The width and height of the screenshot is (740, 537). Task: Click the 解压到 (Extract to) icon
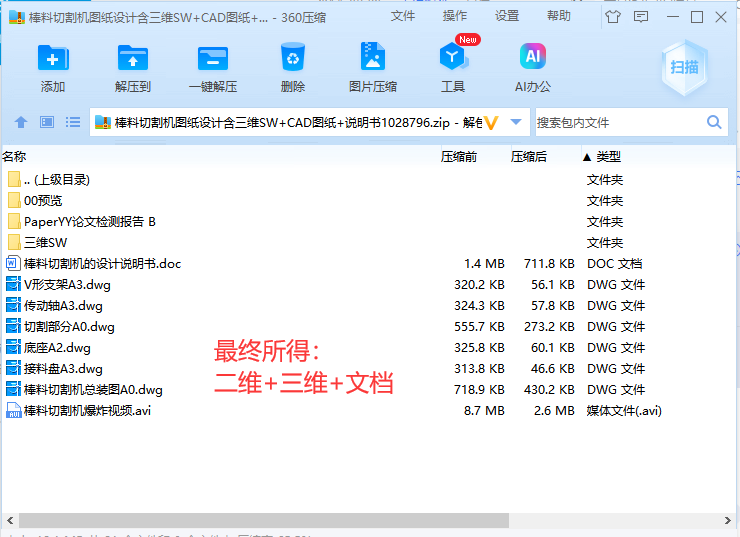(133, 59)
